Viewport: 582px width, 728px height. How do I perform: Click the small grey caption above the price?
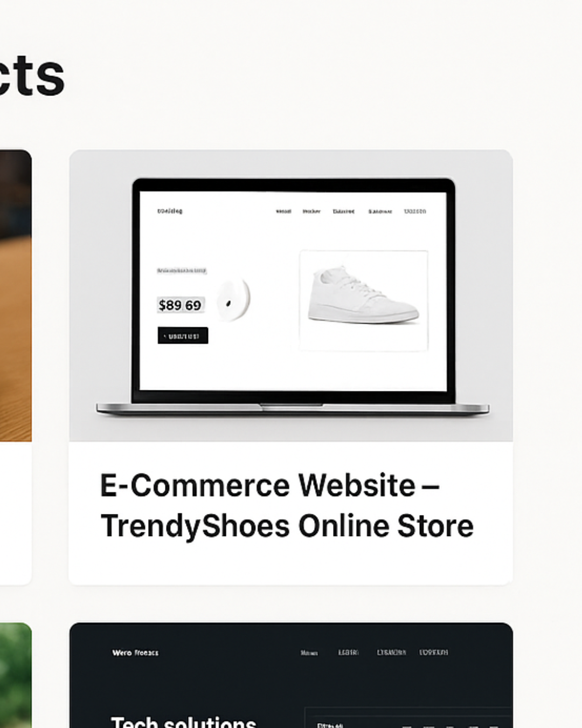point(182,270)
